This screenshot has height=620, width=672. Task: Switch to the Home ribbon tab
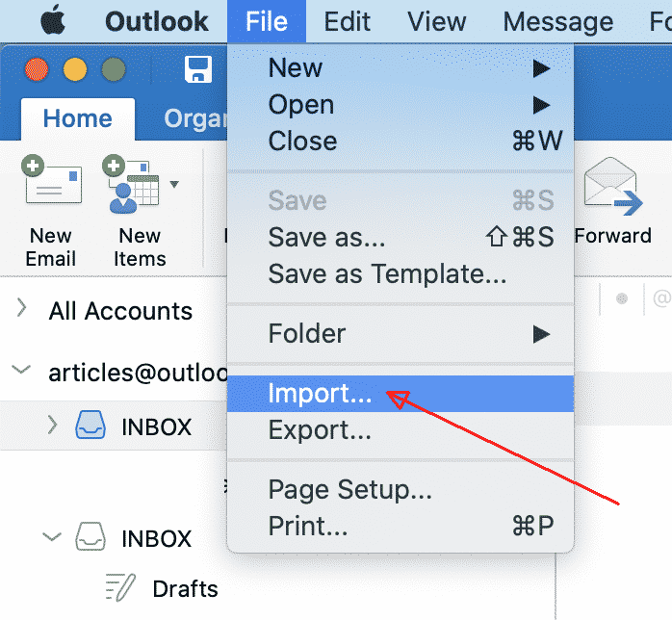[x=78, y=118]
